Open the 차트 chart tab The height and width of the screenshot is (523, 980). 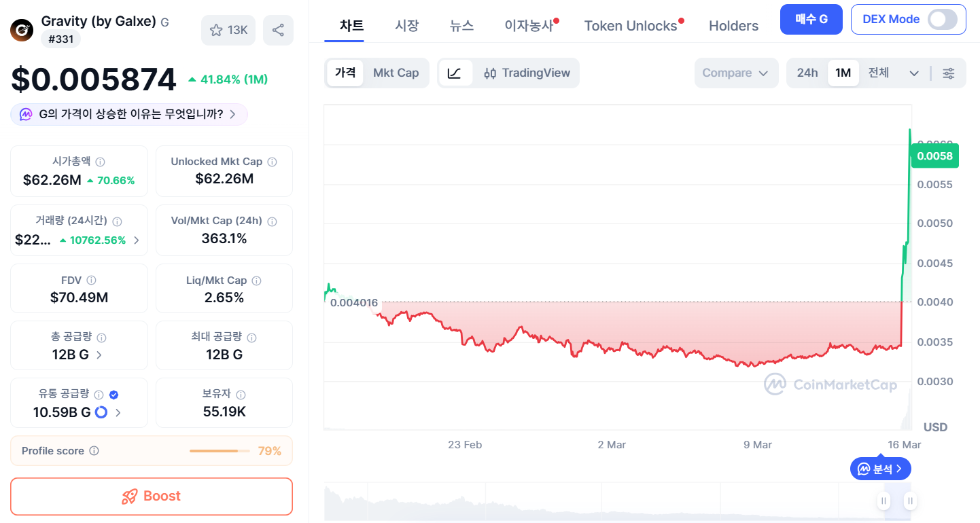pyautogui.click(x=352, y=26)
